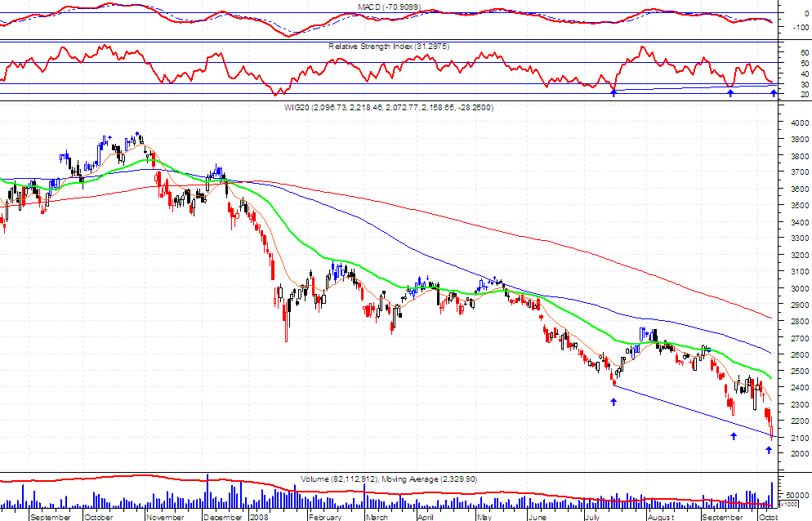Click the 2100 price axis label

pos(800,438)
